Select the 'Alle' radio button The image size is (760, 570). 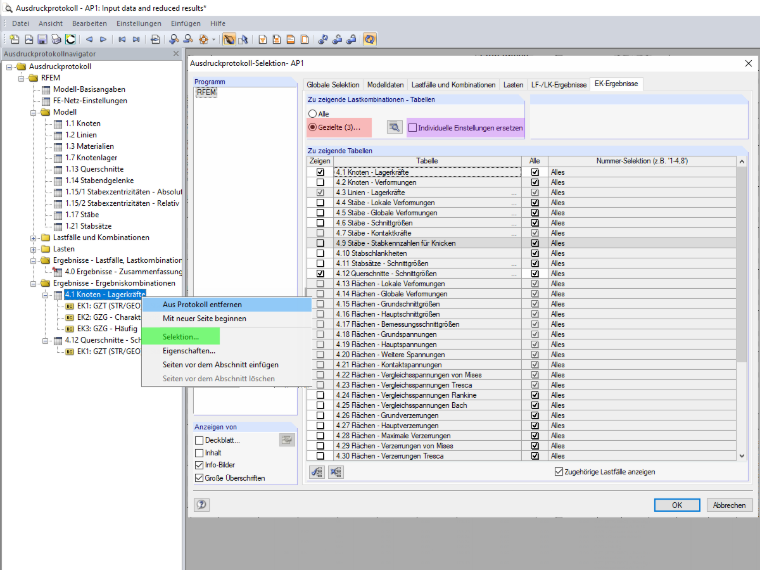(313, 114)
